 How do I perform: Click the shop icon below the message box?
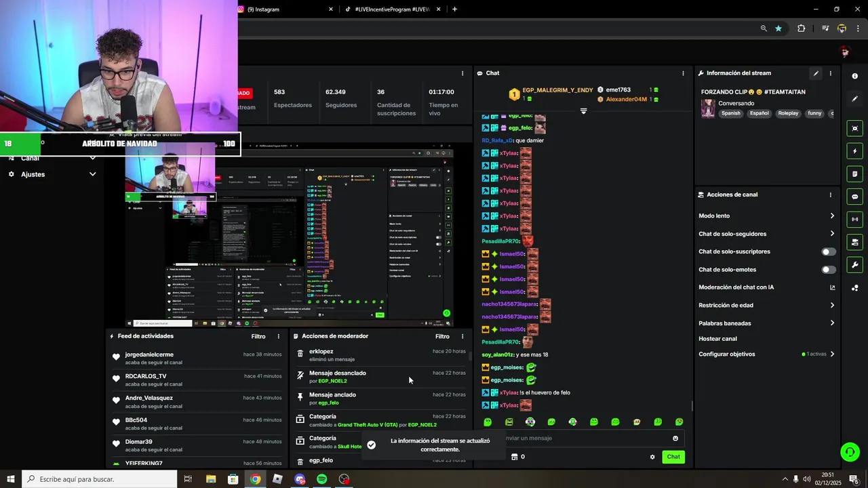tap(515, 457)
